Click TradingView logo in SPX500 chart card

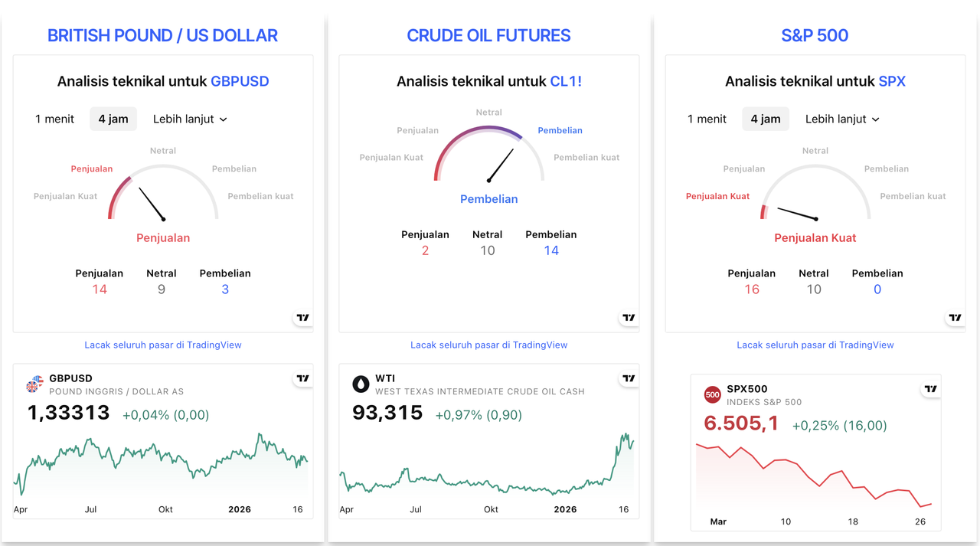tap(931, 389)
